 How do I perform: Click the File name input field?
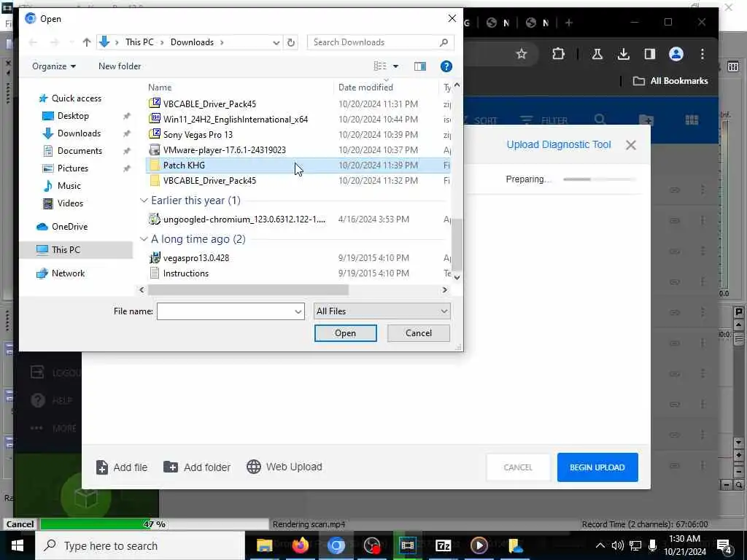click(x=225, y=311)
